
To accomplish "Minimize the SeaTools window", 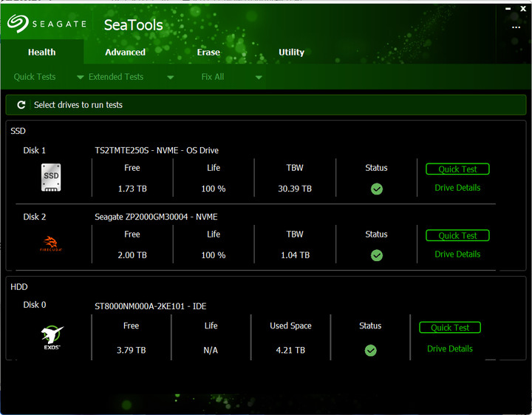I will (x=508, y=9).
